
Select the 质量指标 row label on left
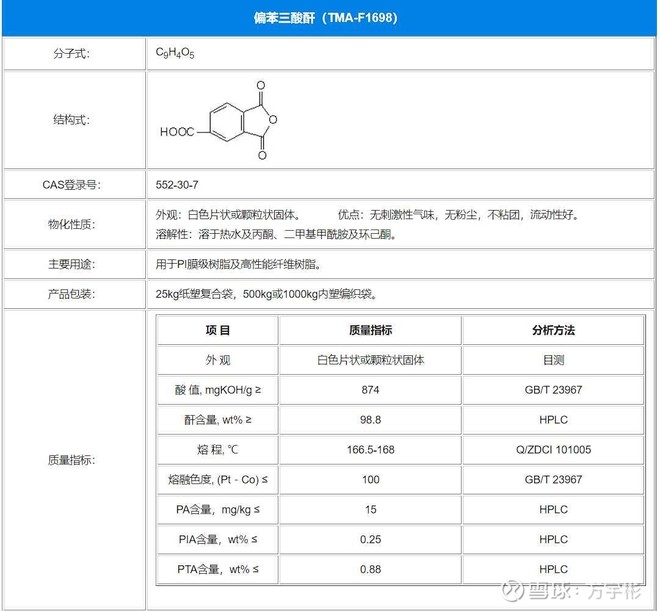[72, 460]
